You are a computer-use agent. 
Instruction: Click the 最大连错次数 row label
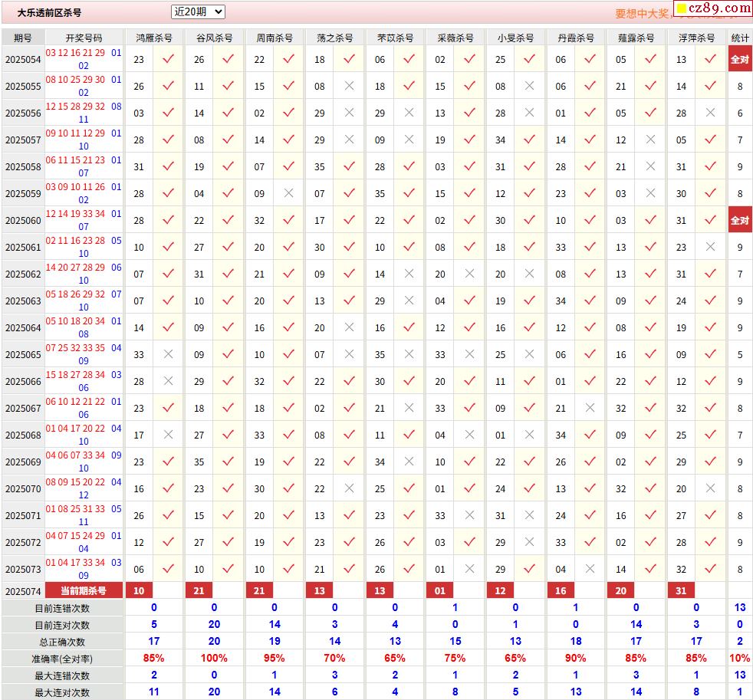click(62, 675)
